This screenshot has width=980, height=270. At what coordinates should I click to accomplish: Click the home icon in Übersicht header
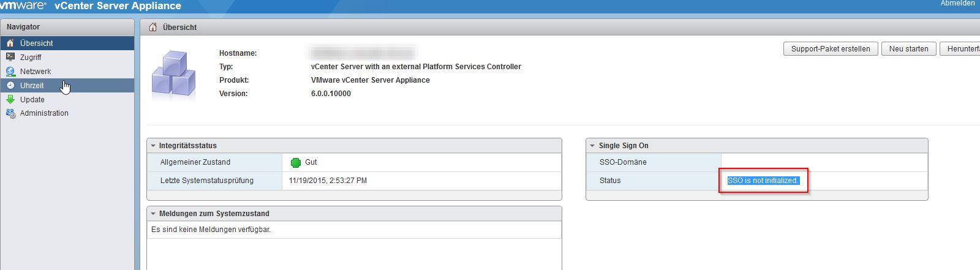click(153, 27)
